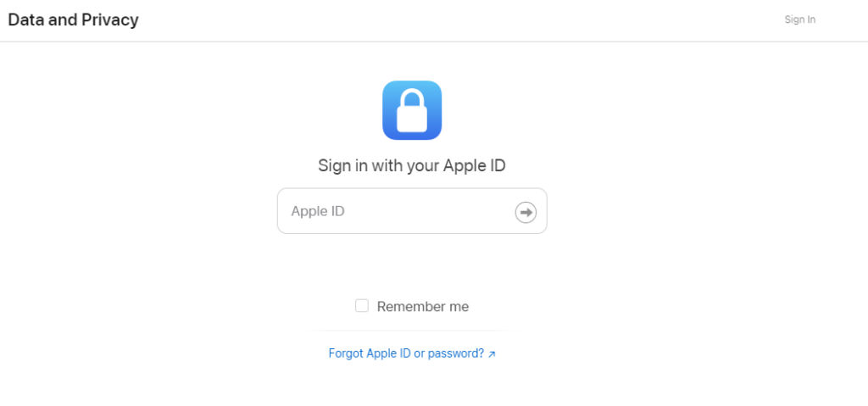Enable Remember me for this sign-in

point(361,306)
